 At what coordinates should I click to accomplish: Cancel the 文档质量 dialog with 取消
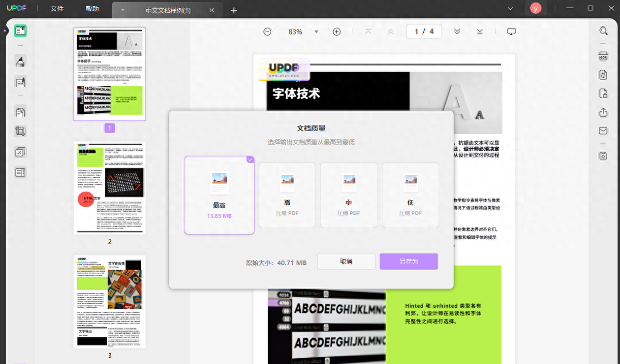[346, 262]
